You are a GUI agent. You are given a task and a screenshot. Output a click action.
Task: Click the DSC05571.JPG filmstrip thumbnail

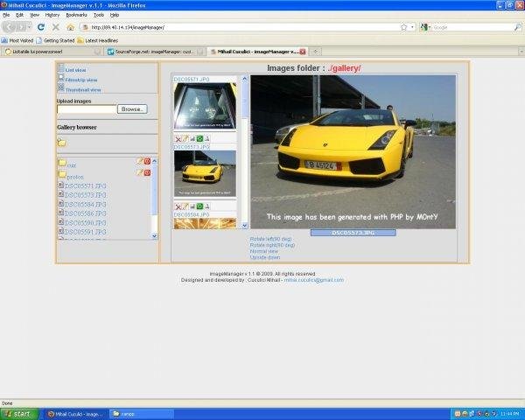(x=205, y=106)
